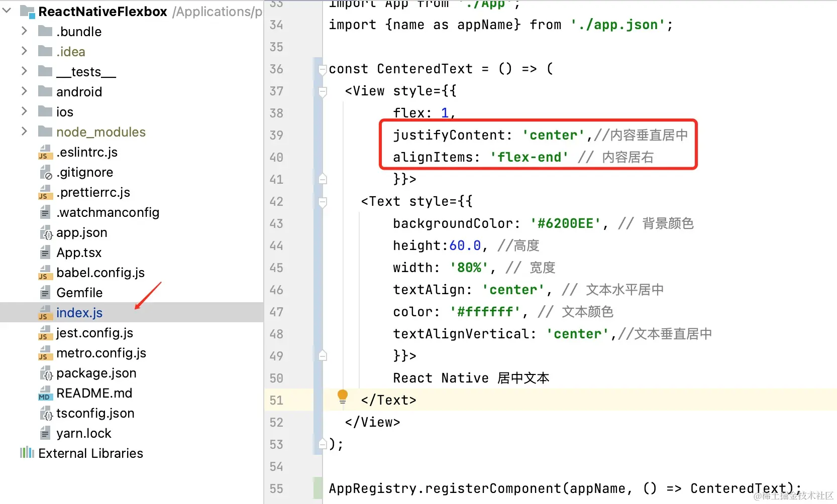The width and height of the screenshot is (837, 504).
Task: Click the App.tsx file icon
Action: [x=45, y=253]
